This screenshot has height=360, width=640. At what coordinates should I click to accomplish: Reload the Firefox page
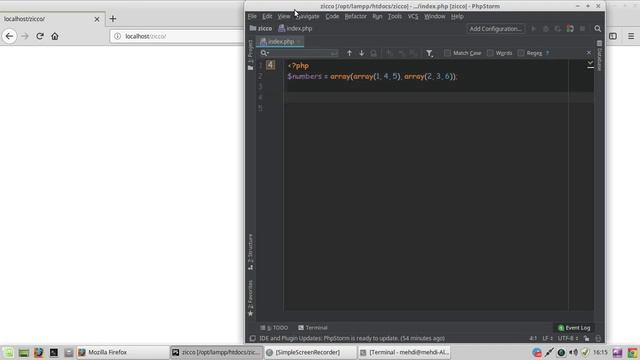coord(40,36)
